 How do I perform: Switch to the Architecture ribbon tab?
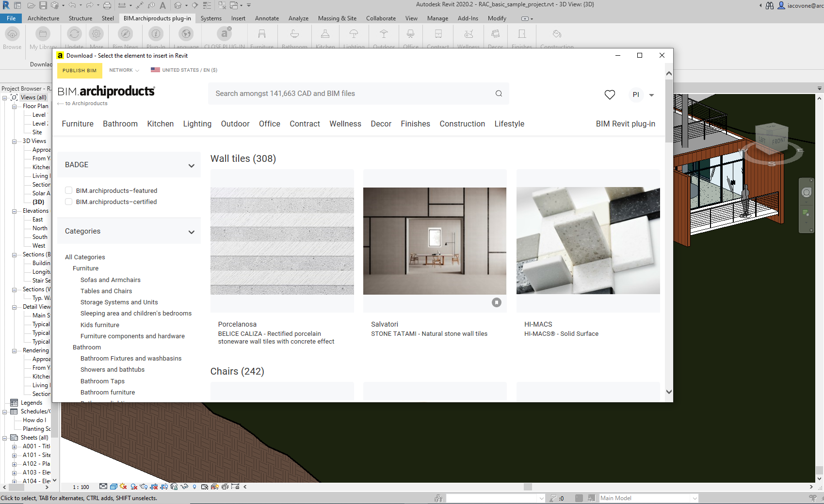pos(43,18)
